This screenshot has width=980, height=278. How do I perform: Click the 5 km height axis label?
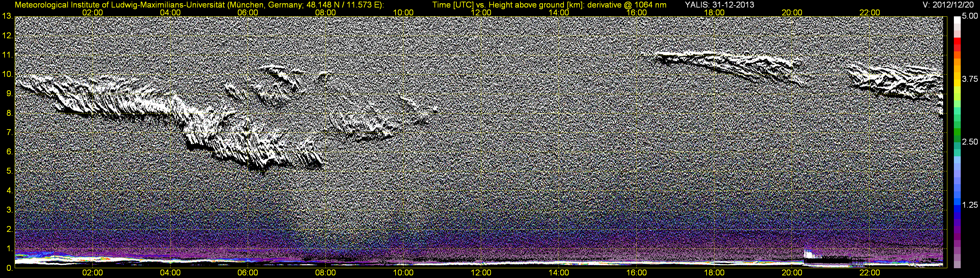coord(9,171)
